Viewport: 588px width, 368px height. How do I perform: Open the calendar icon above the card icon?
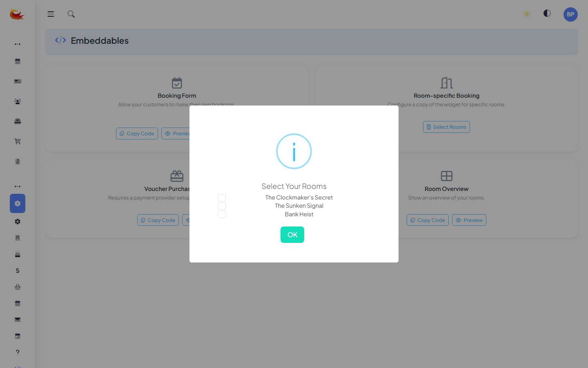point(18,61)
